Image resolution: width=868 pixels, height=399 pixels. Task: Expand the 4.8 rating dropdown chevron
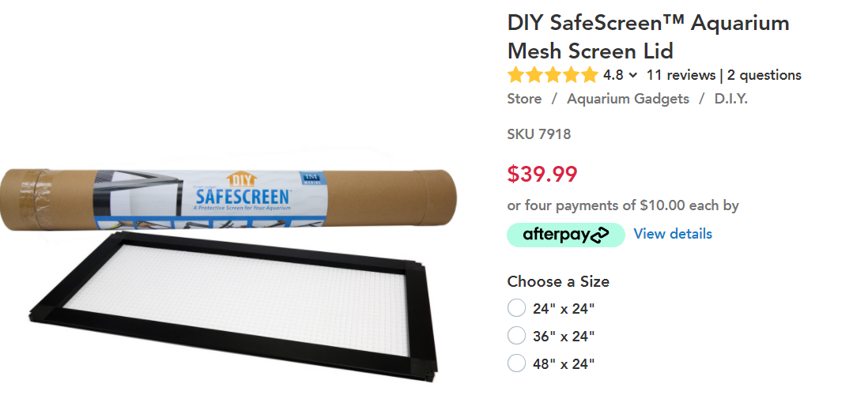tap(633, 75)
